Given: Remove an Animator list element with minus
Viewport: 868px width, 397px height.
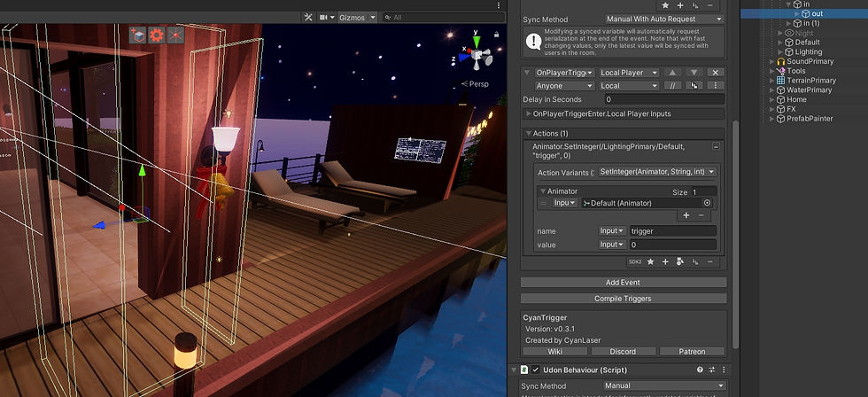Looking at the screenshot, I should coord(701,215).
